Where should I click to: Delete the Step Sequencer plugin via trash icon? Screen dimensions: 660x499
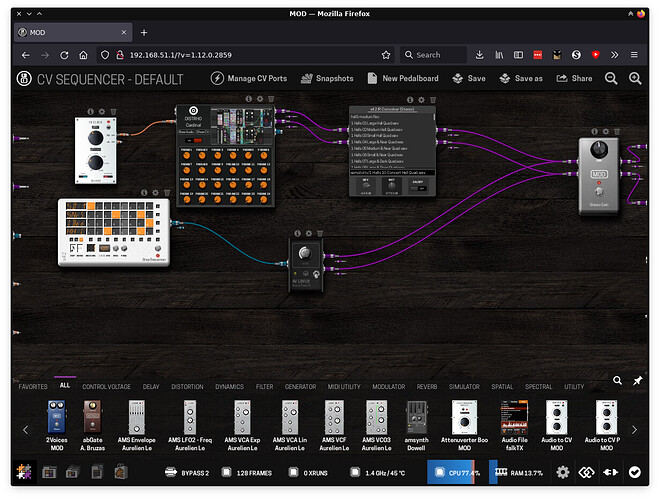click(x=167, y=192)
